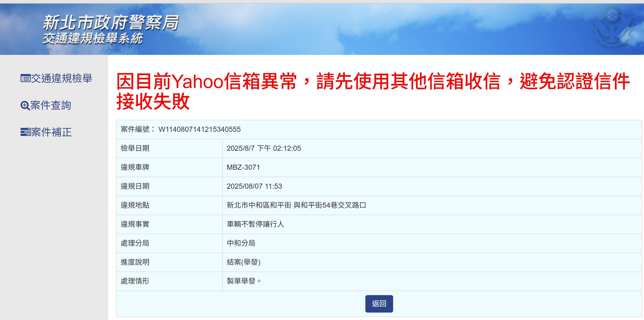Click the 處理分局 value 中和分局
The height and width of the screenshot is (320, 644).
[x=241, y=243]
